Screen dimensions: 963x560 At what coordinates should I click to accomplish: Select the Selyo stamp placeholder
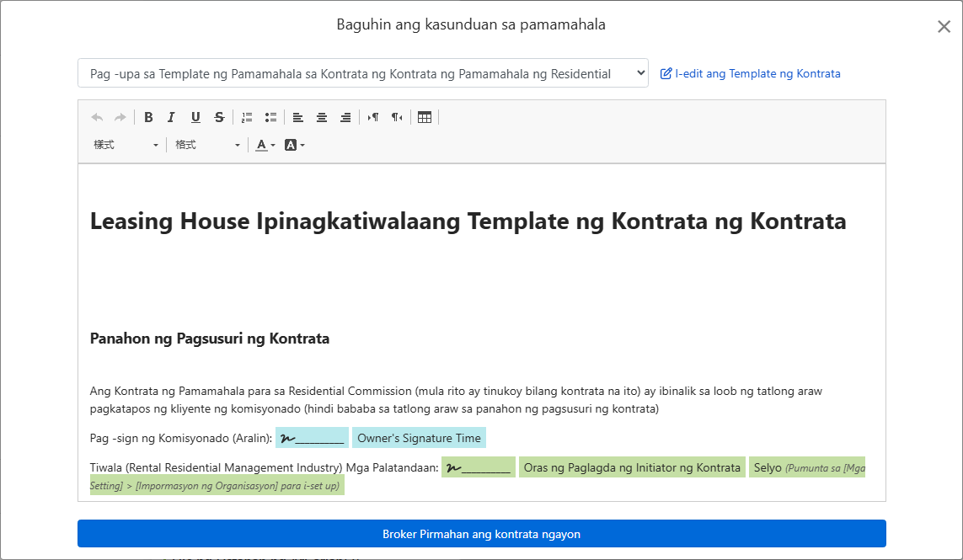tap(807, 467)
